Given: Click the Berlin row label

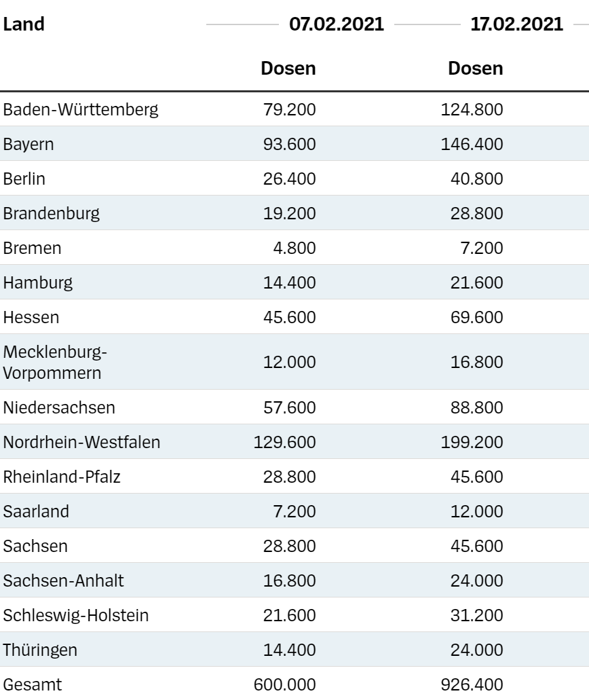Looking at the screenshot, I should (24, 179).
